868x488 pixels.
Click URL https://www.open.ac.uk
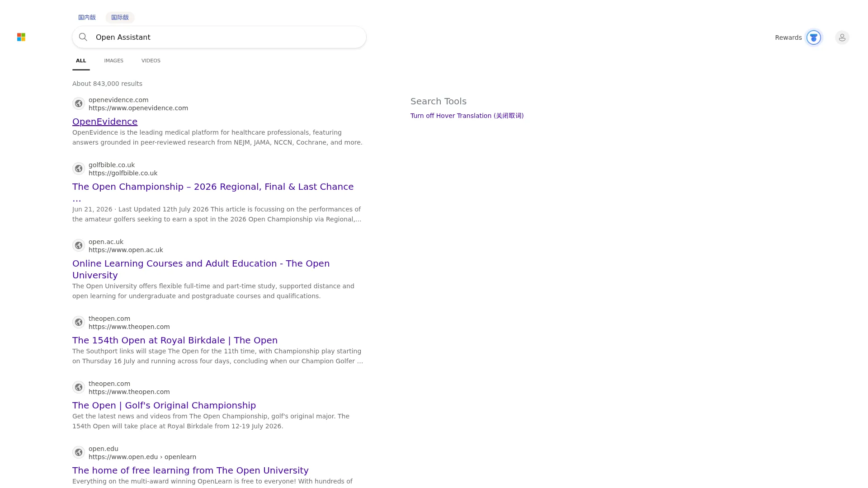[x=126, y=250]
